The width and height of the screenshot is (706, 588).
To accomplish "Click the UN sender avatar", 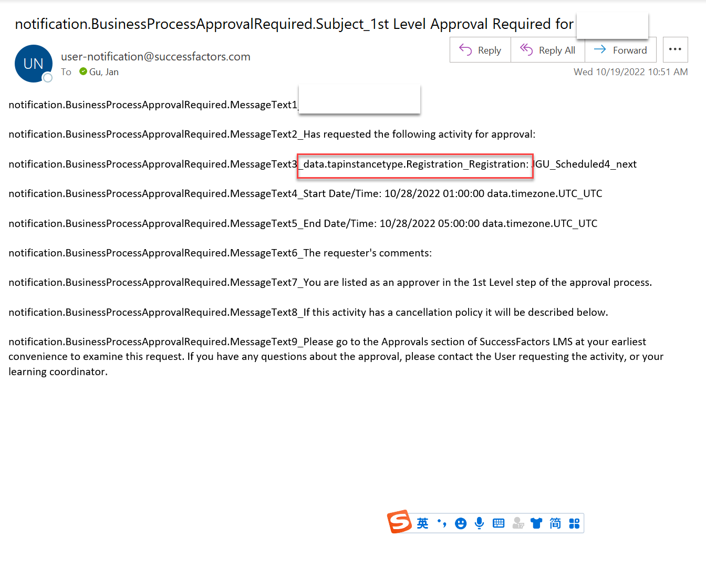I will point(34,64).
